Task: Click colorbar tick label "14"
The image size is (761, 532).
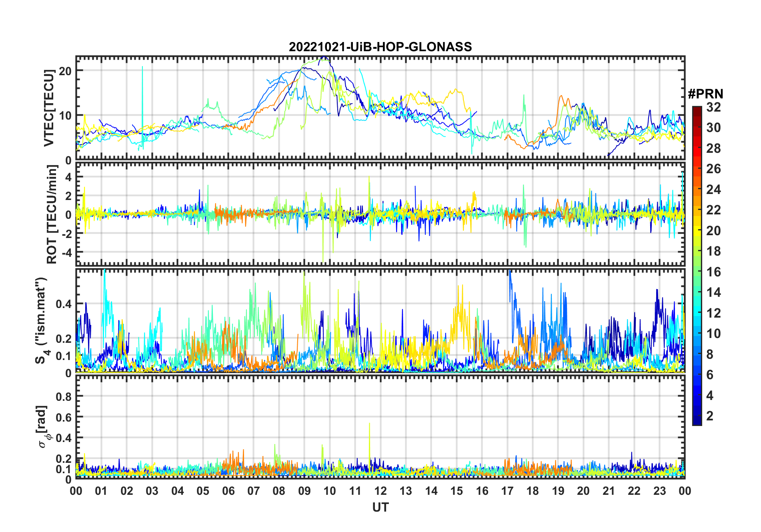Action: (713, 292)
